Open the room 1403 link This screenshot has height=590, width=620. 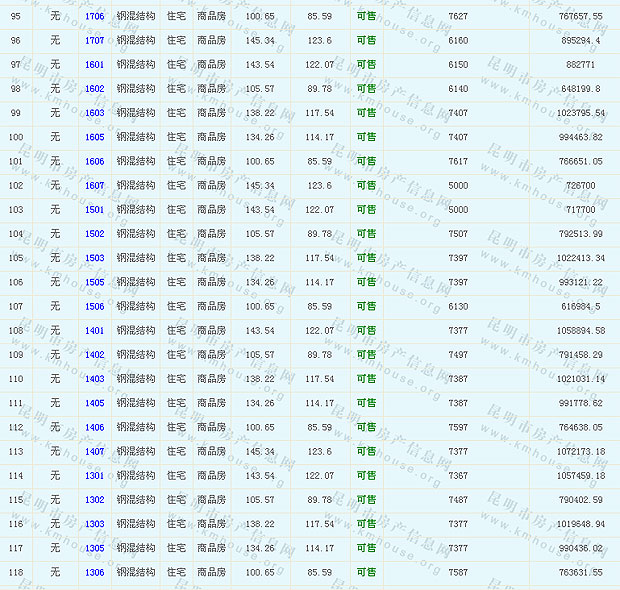pyautogui.click(x=94, y=379)
